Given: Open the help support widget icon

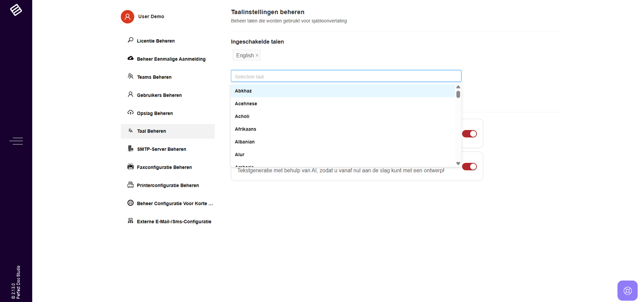Looking at the screenshot, I should (627, 291).
